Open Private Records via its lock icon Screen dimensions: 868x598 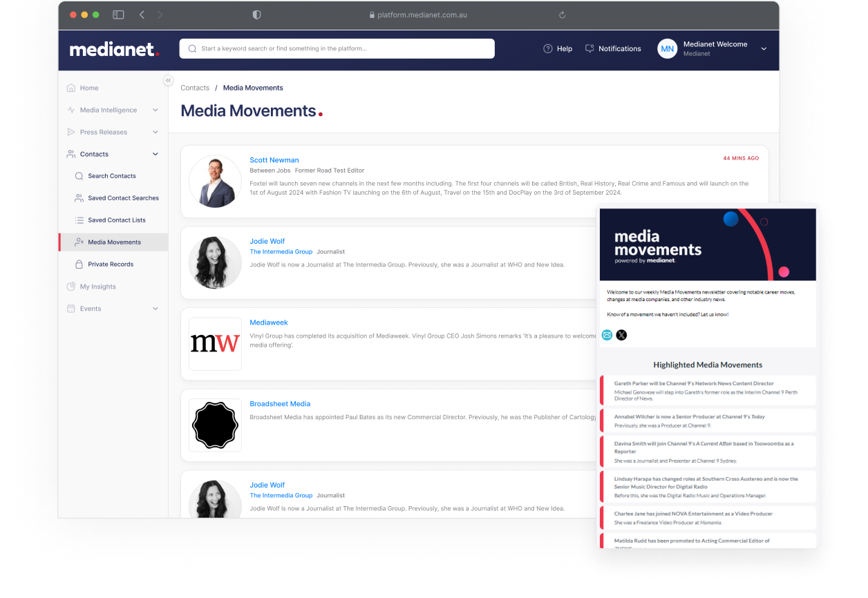pos(78,264)
